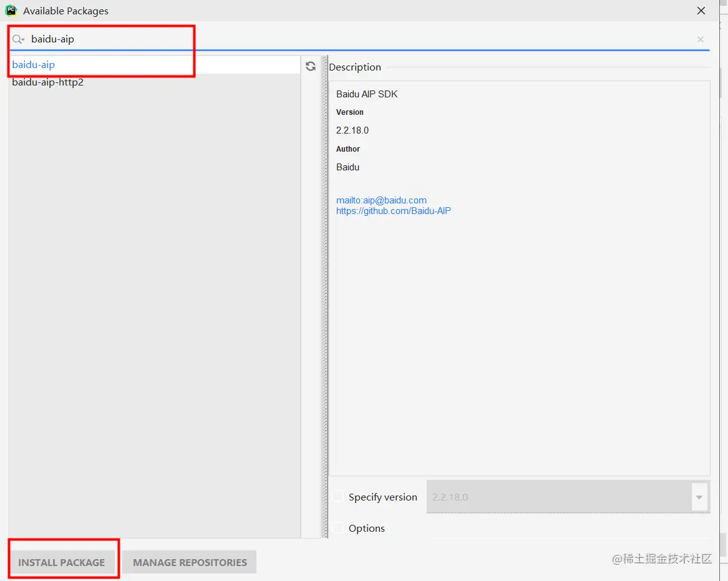The height and width of the screenshot is (581, 728).
Task: Click into the search field containing baidu-aip
Action: [360, 39]
